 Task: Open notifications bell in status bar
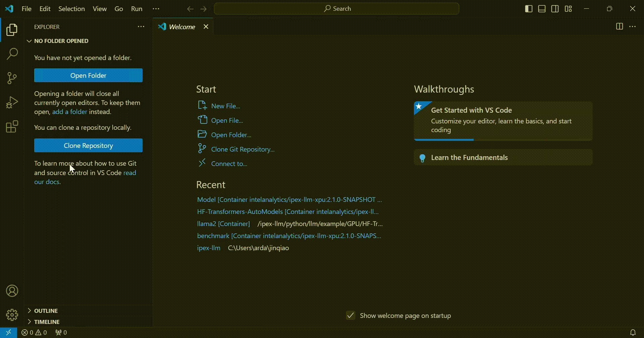(633, 332)
